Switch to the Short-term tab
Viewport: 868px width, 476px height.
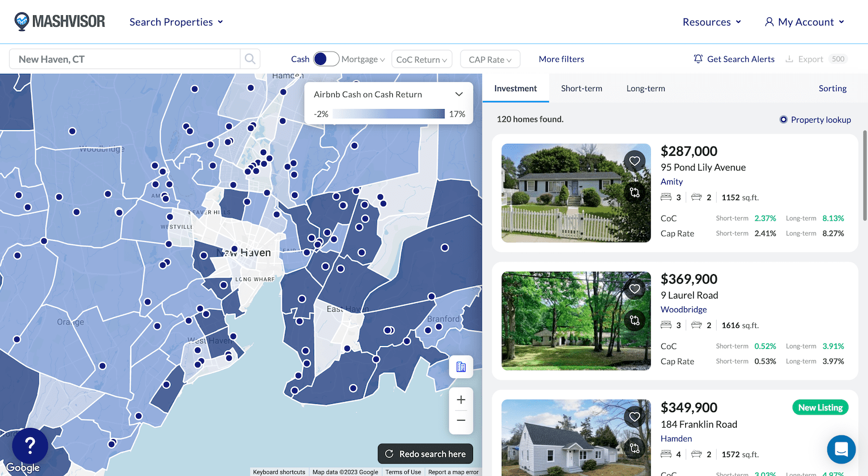[x=582, y=88]
